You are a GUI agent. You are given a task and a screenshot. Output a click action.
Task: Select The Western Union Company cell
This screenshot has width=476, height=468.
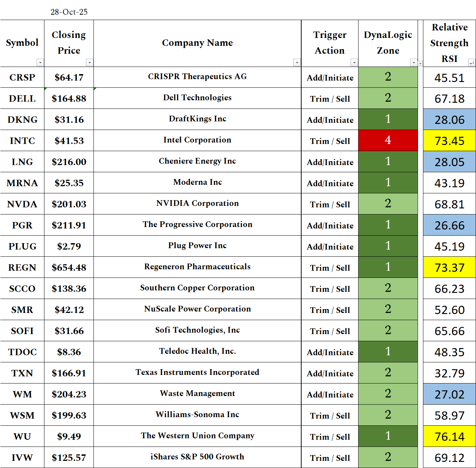point(197,436)
